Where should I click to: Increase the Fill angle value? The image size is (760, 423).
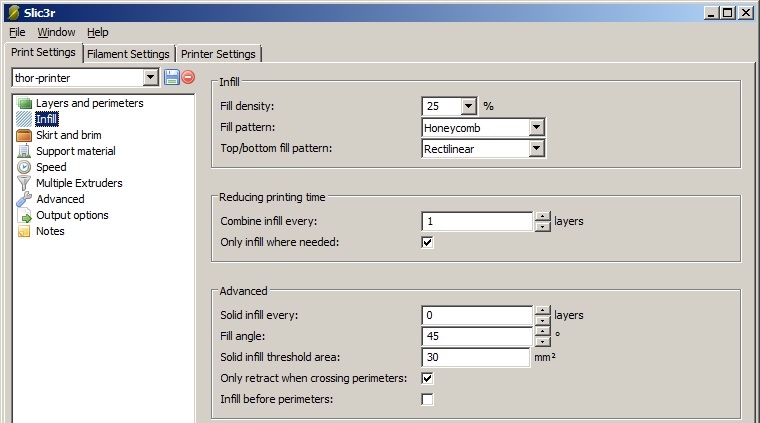pos(543,331)
